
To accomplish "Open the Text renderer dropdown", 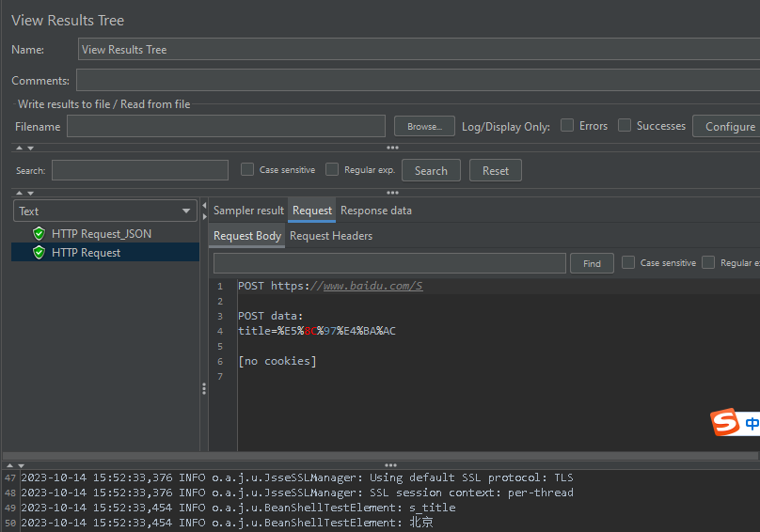I will [104, 211].
